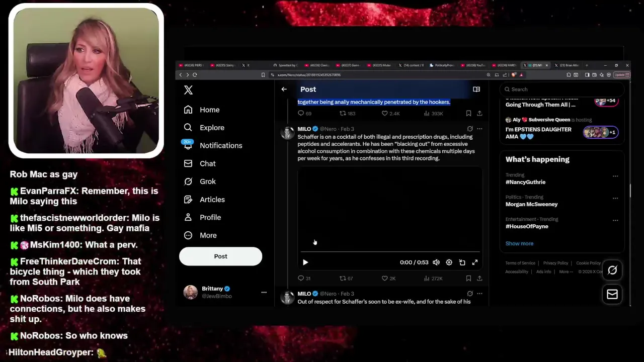Image resolution: width=644 pixels, height=362 pixels.
Task: Open more options on the ex-wife post
Action: (479, 294)
